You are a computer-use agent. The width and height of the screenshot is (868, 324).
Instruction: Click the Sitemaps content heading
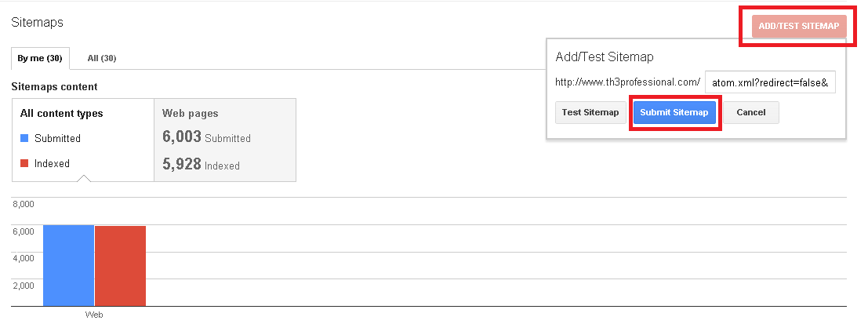tap(54, 86)
